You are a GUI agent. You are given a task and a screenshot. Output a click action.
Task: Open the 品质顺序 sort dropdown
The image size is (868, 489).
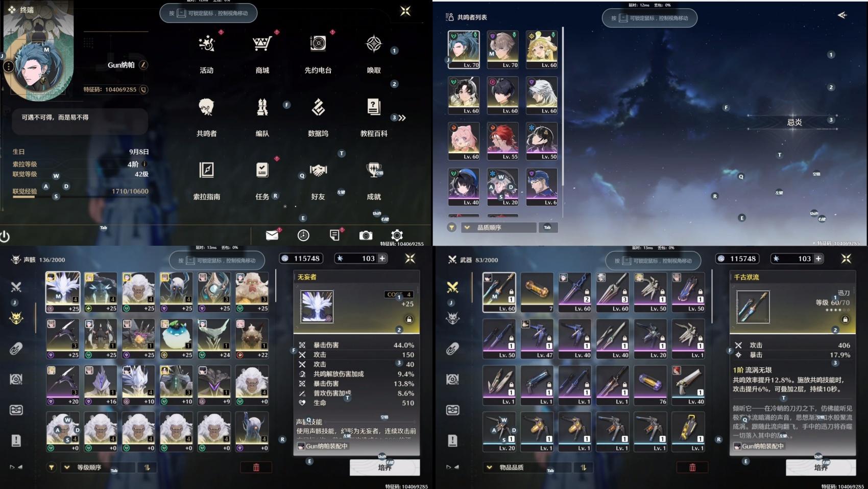[x=499, y=227]
